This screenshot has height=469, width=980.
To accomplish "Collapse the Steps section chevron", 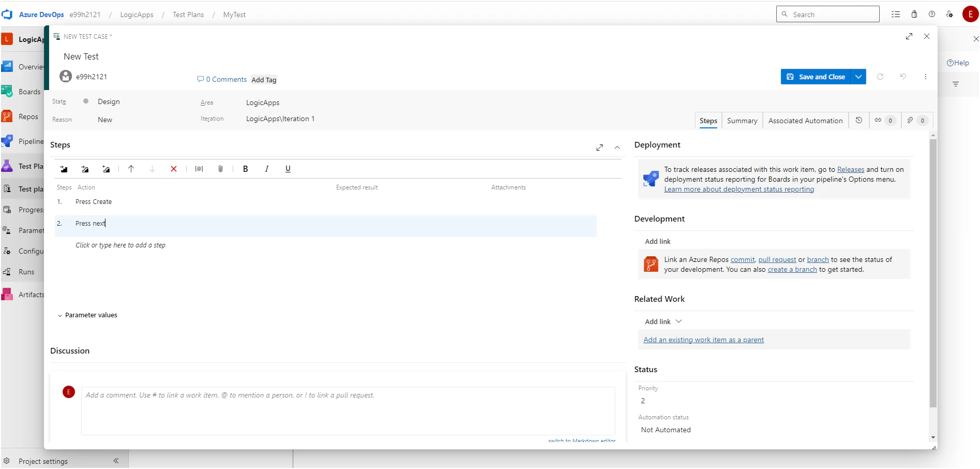I will [617, 148].
